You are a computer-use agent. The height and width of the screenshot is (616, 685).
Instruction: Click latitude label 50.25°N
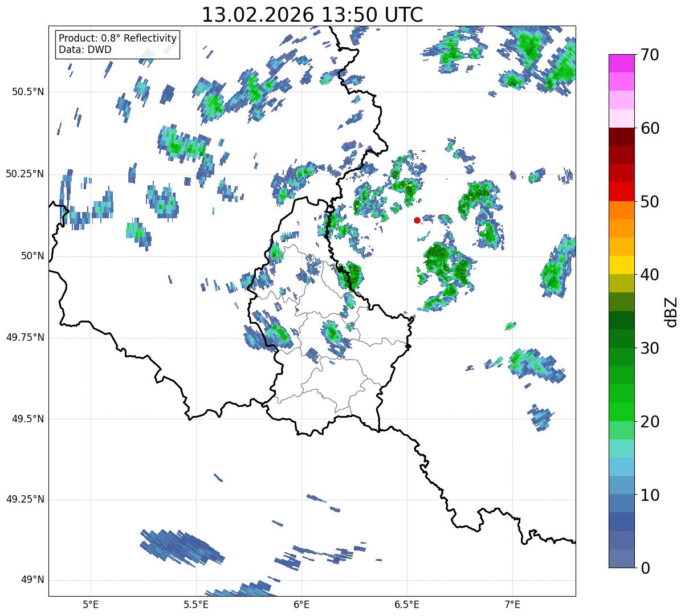(25, 174)
